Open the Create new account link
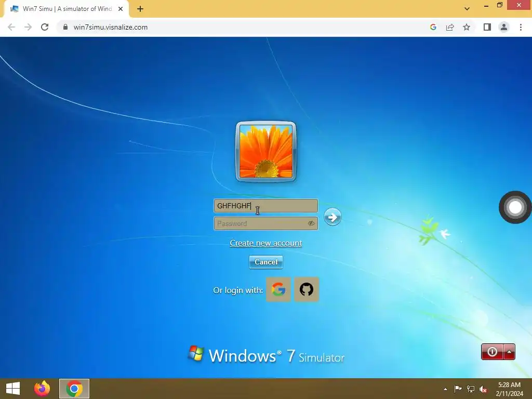 [265, 243]
